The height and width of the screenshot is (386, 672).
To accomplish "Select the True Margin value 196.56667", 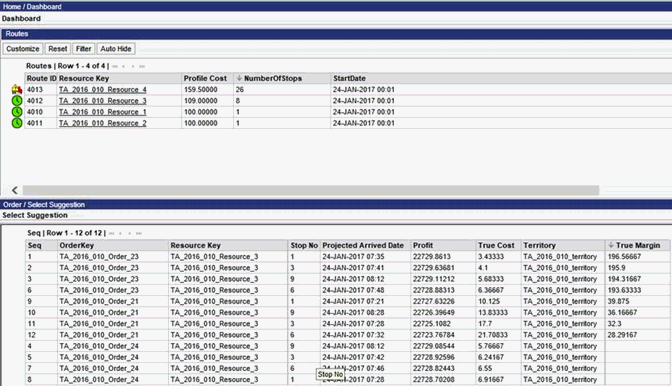I will coord(624,257).
